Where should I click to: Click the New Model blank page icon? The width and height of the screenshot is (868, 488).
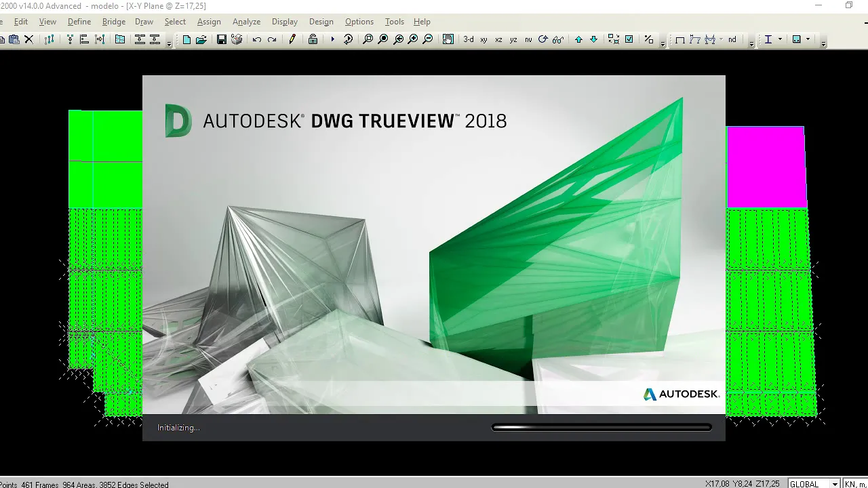point(186,39)
